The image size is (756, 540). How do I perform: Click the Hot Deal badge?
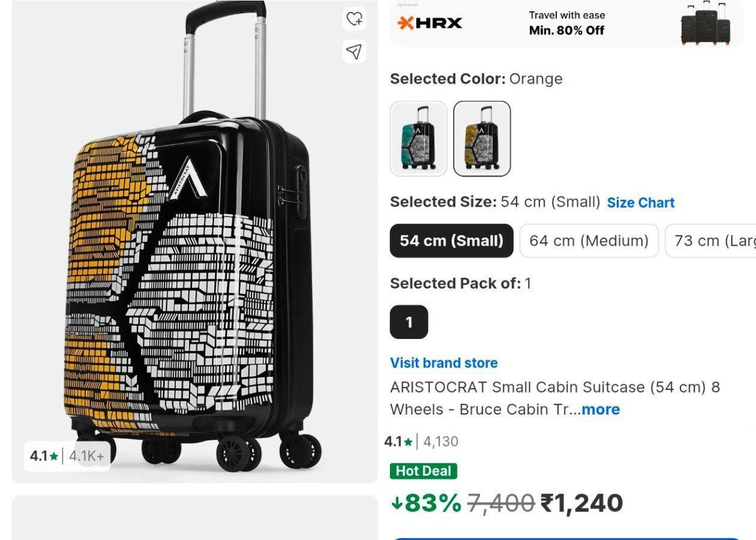[x=423, y=471]
